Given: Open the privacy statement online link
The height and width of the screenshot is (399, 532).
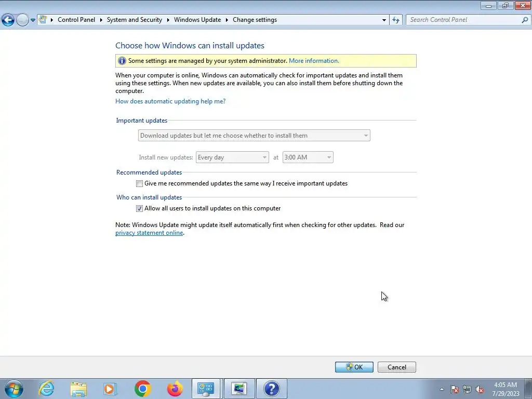Looking at the screenshot, I should point(149,233).
